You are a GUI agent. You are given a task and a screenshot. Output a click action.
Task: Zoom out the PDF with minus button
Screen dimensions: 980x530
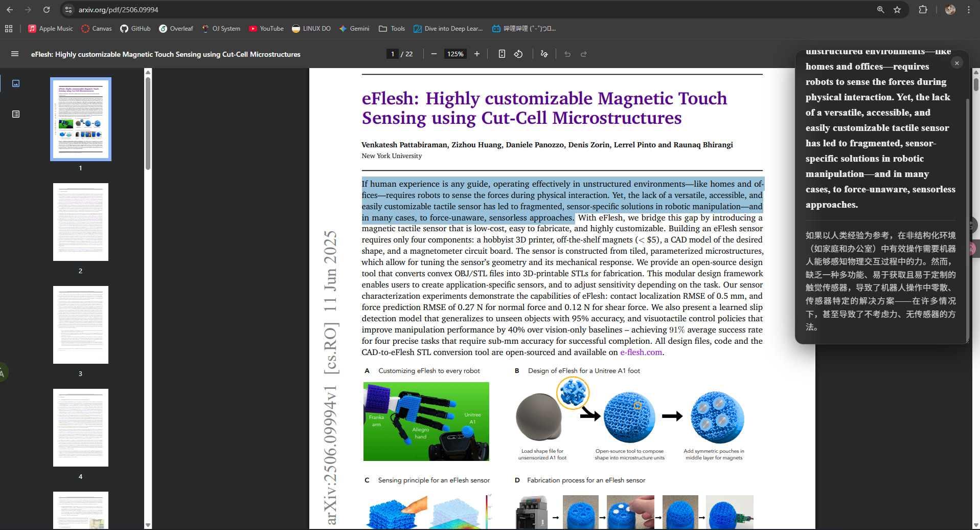(434, 54)
